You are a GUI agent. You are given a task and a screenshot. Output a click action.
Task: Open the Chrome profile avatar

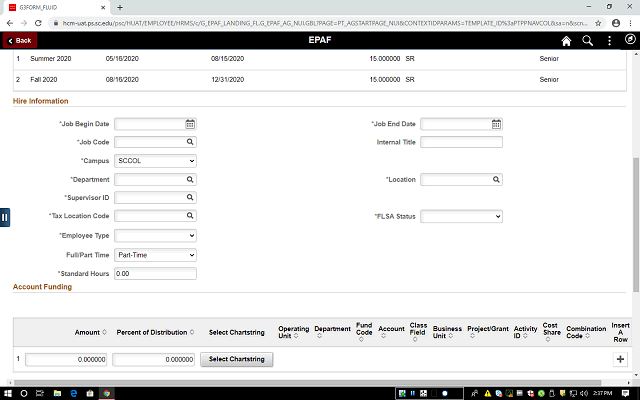click(x=616, y=23)
